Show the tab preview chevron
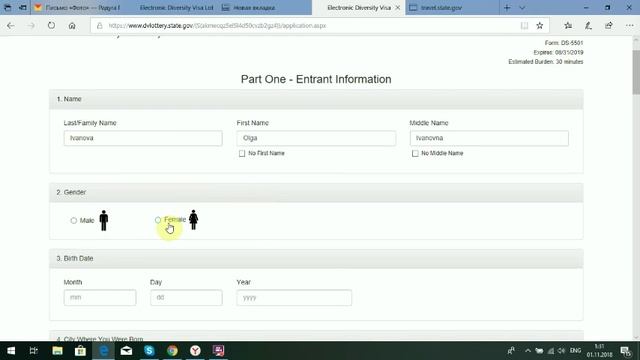This screenshot has width=640, height=360. [x=522, y=7]
